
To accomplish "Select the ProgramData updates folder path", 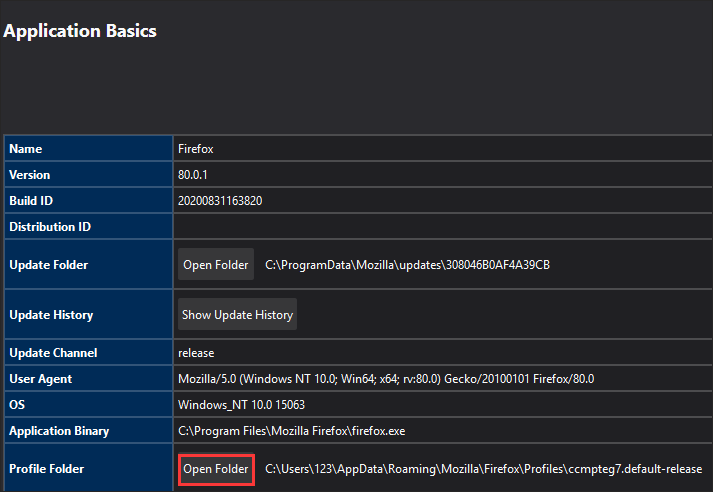I will coord(407,265).
